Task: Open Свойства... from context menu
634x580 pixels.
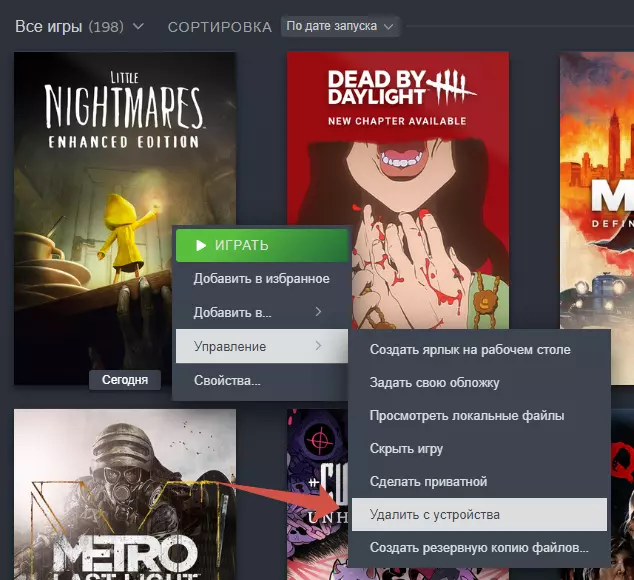Action: pos(262,381)
